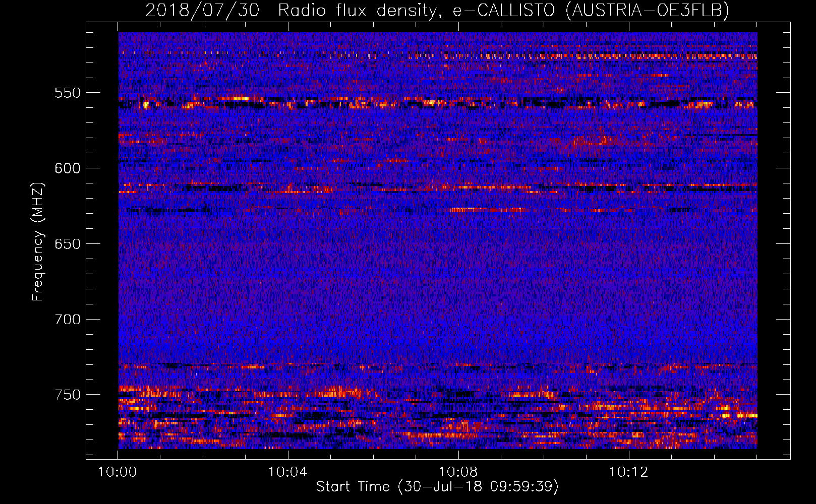
Task: Click the 'Frequency (MHZ)' axis label
Action: 38,242
